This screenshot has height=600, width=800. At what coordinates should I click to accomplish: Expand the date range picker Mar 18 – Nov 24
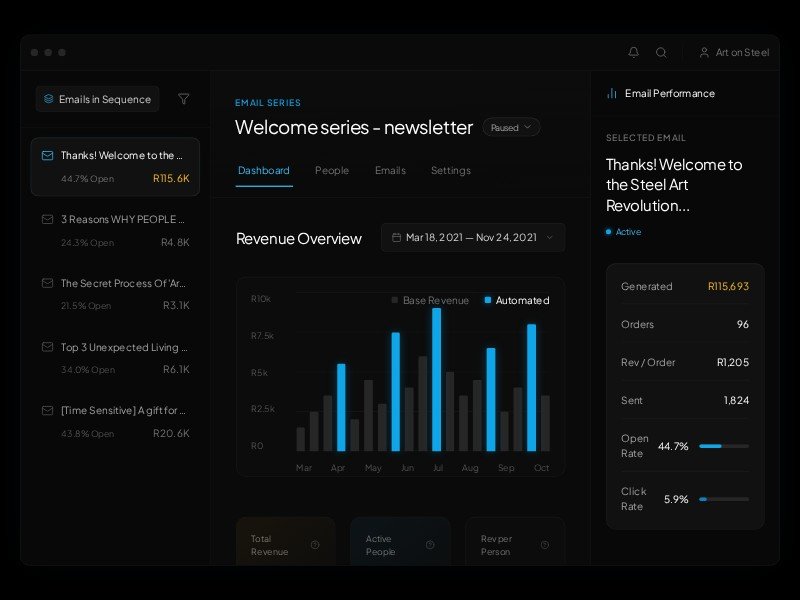pyautogui.click(x=472, y=238)
